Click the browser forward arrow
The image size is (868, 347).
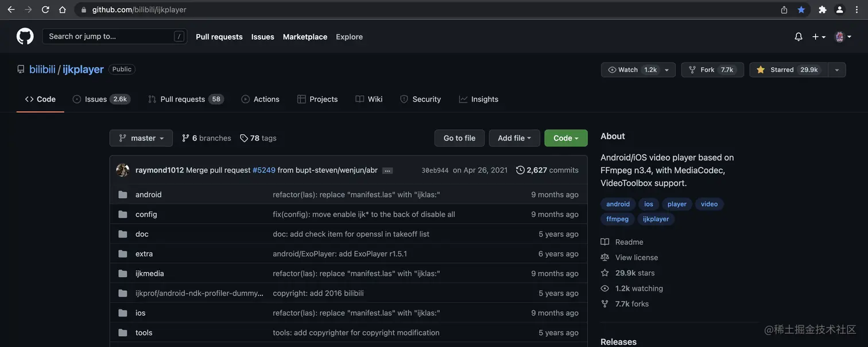(x=28, y=10)
